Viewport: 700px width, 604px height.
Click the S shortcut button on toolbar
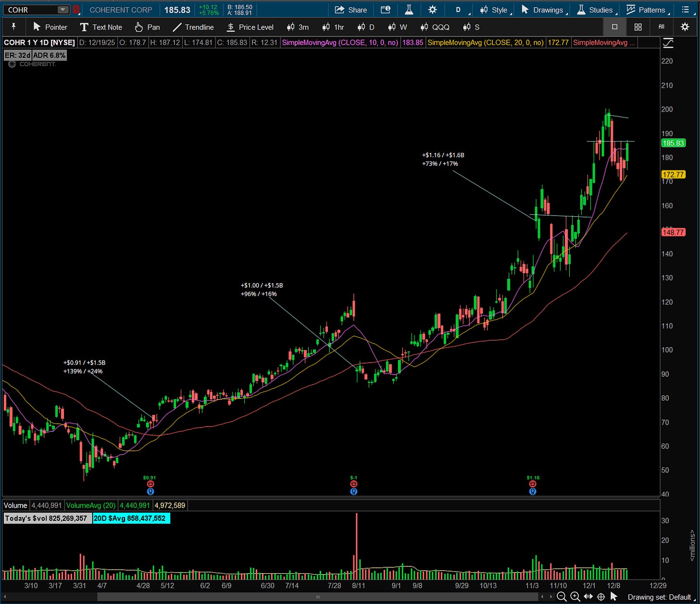pos(471,27)
